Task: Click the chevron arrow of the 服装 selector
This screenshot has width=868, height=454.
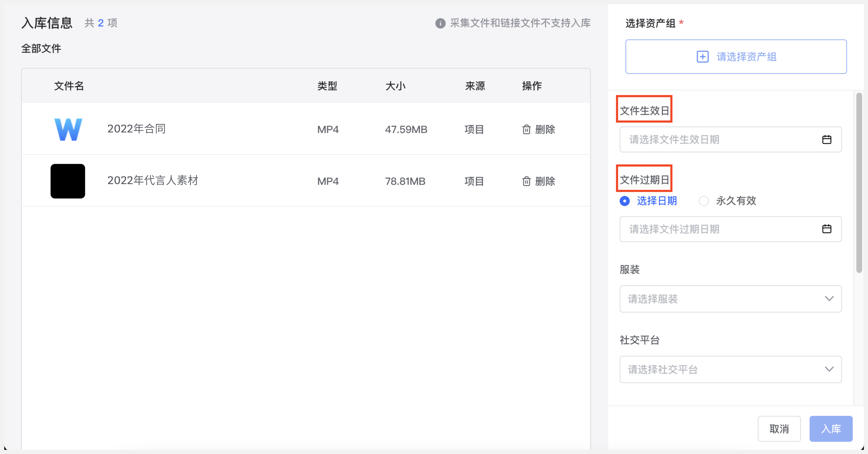Action: pyautogui.click(x=829, y=299)
